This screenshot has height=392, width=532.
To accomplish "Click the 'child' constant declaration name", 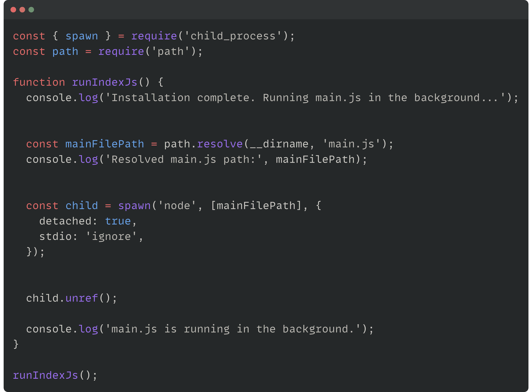I will 82,206.
